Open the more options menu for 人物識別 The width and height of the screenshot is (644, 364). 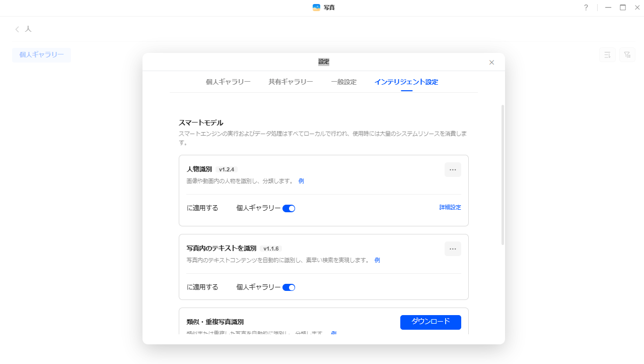(452, 170)
